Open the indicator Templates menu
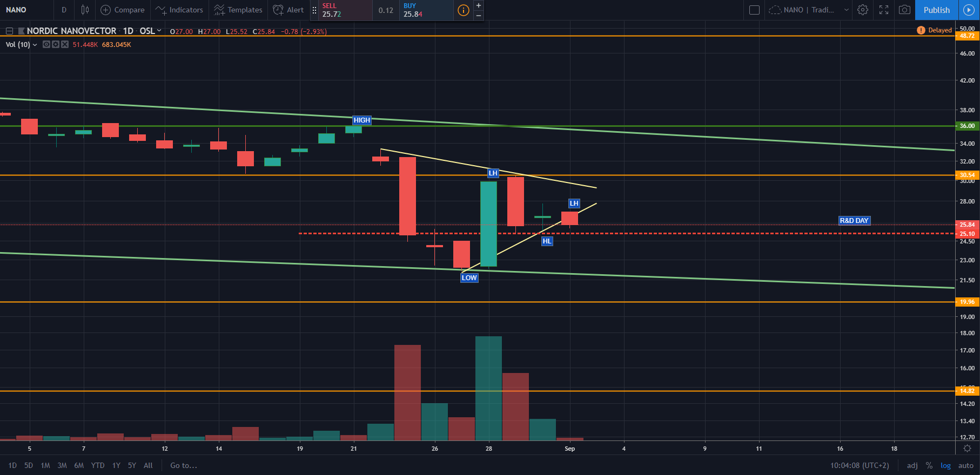This screenshot has height=475, width=980. (238, 10)
